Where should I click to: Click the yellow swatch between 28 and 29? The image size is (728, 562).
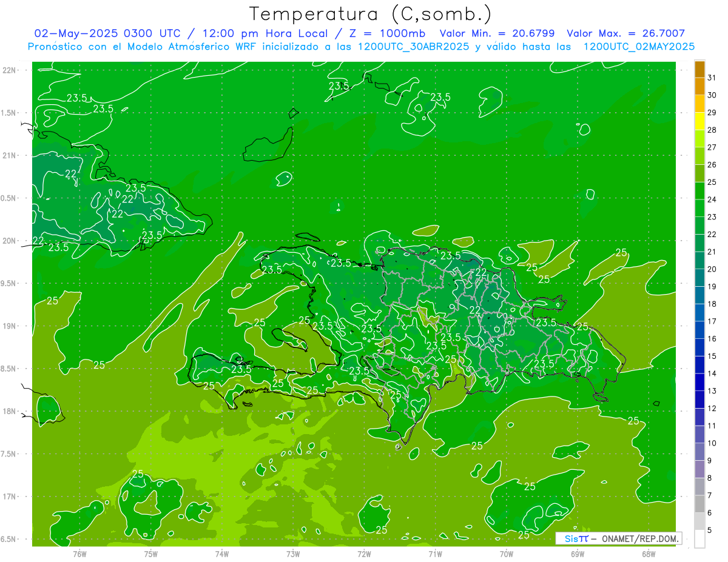(x=699, y=121)
